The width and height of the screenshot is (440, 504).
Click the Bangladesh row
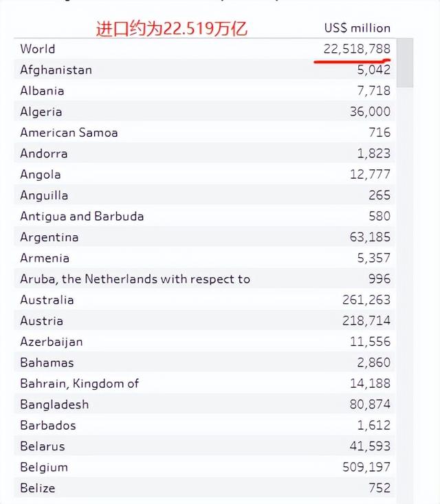pyautogui.click(x=54, y=404)
